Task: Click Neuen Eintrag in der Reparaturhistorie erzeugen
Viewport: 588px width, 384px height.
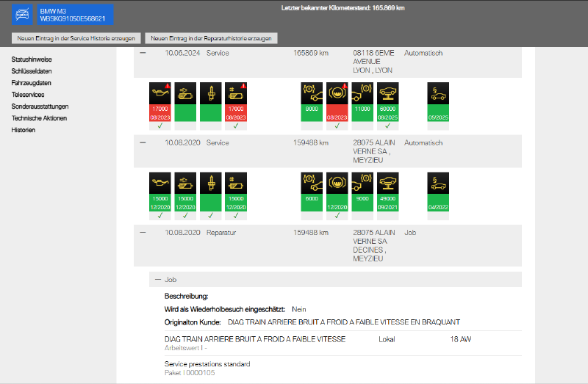Action: coord(211,38)
